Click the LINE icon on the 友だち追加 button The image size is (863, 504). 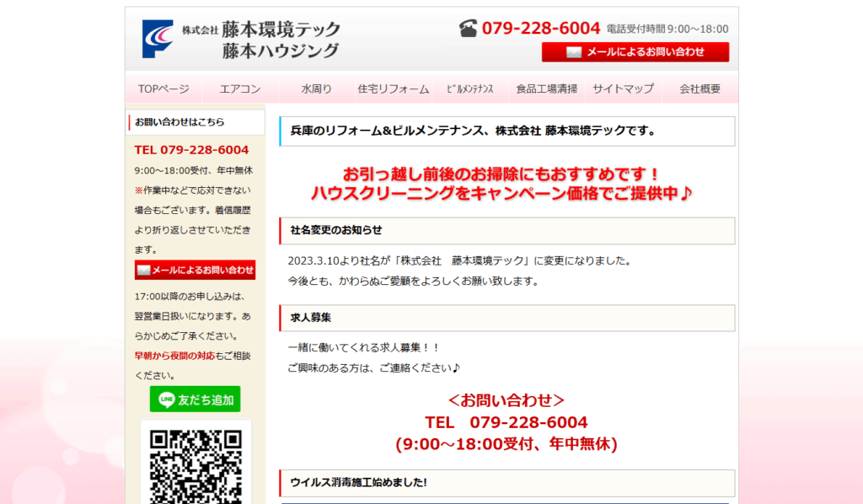click(167, 399)
